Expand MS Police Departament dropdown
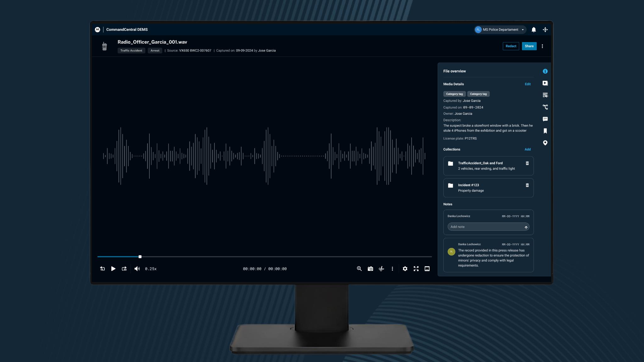 pos(523,30)
